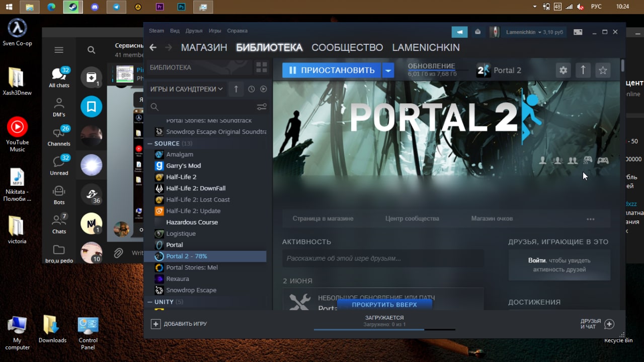
Task: Click the ПРОКРУТИТЬ ВВЕРХ button
Action: pyautogui.click(x=384, y=305)
